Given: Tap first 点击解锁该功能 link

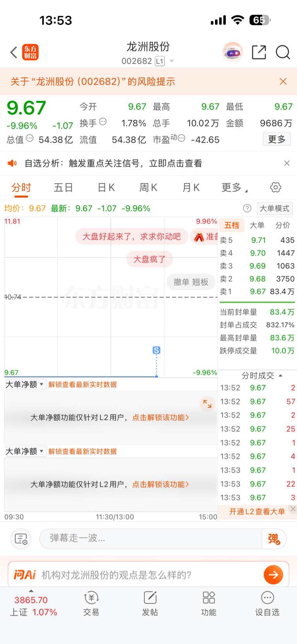Looking at the screenshot, I should [160, 418].
